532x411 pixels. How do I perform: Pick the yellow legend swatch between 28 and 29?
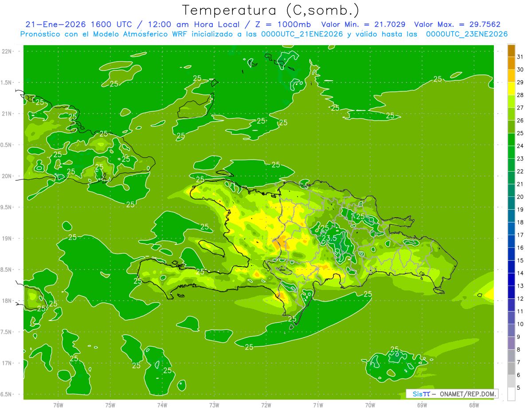point(511,89)
